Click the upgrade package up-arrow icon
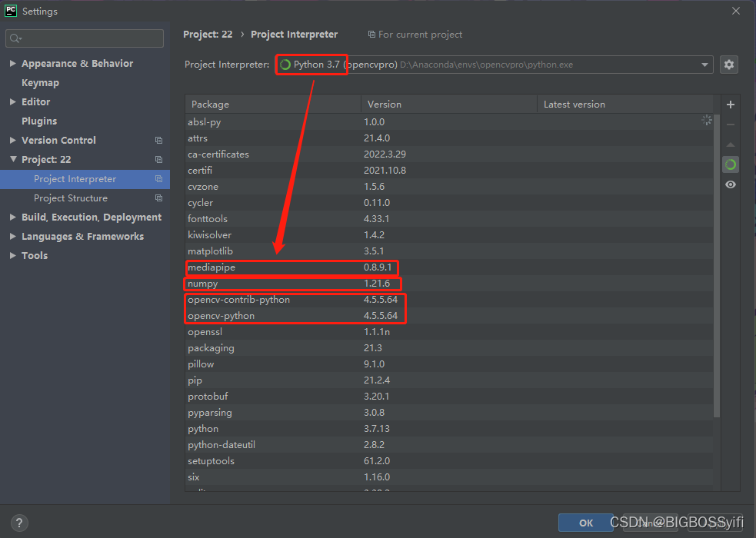The height and width of the screenshot is (538, 756). pos(731,144)
